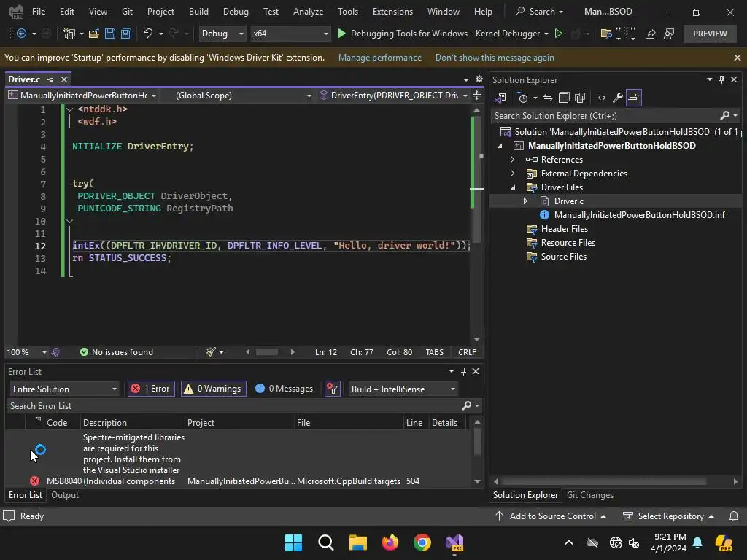
Task: Expand the References node
Action: (x=513, y=160)
